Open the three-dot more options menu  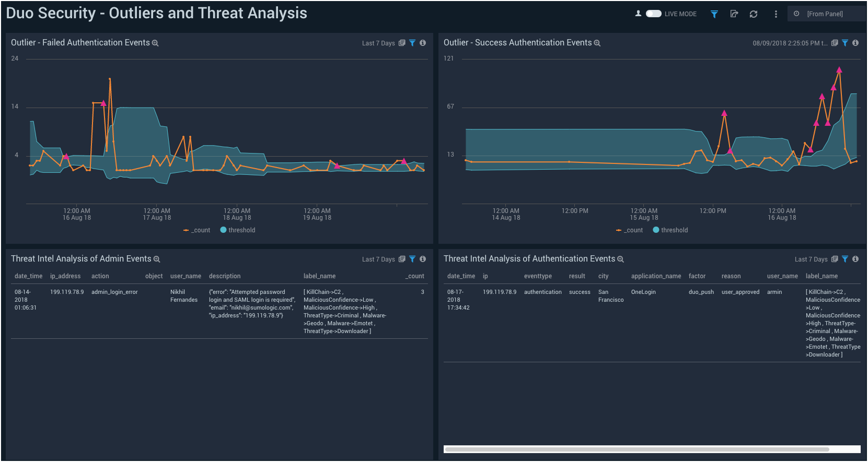pos(776,14)
